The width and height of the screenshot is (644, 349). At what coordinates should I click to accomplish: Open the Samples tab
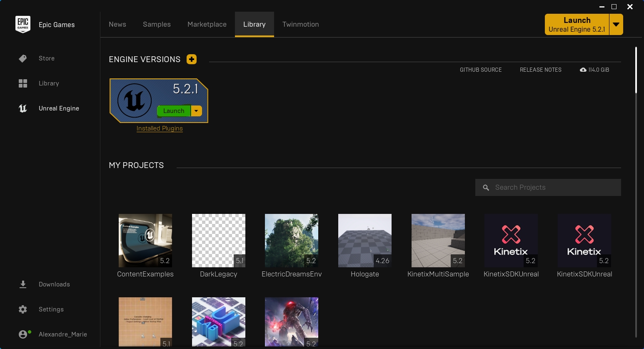tap(157, 25)
